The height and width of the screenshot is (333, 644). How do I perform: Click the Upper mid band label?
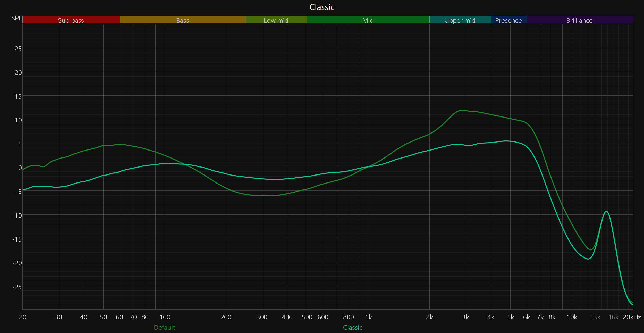click(x=460, y=20)
